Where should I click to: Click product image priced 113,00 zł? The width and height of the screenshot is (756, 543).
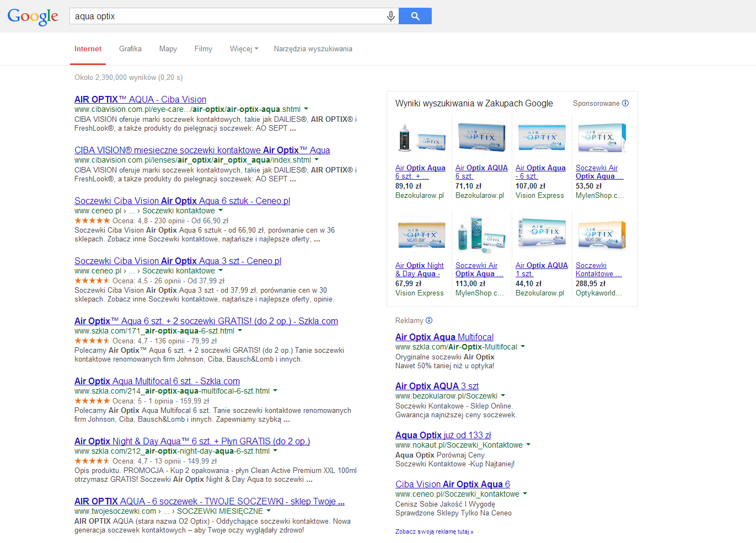coord(481,235)
